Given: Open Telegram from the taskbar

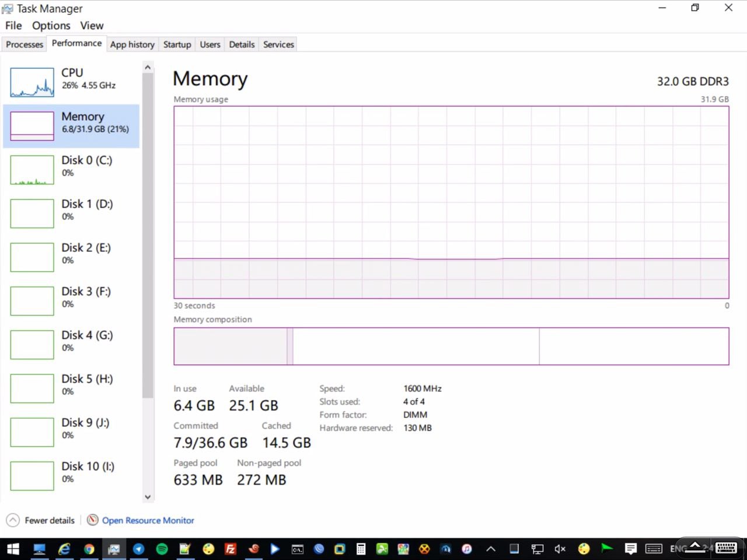Looking at the screenshot, I should click(138, 549).
